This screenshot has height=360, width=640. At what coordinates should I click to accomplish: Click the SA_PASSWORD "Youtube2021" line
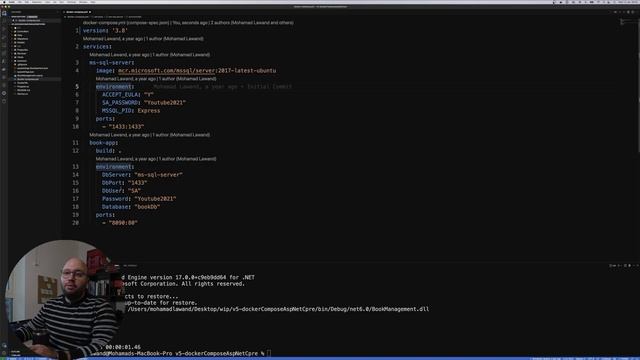coord(144,102)
